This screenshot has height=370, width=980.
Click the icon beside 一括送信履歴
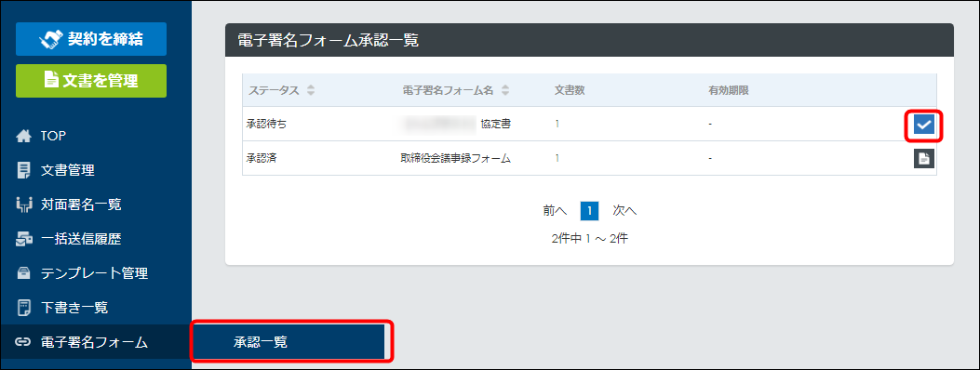click(x=24, y=238)
